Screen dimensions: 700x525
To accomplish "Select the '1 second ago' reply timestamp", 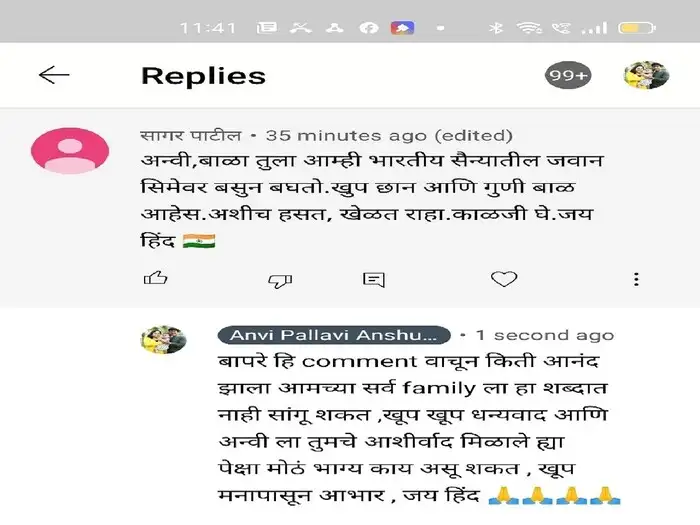I will coord(545,335).
